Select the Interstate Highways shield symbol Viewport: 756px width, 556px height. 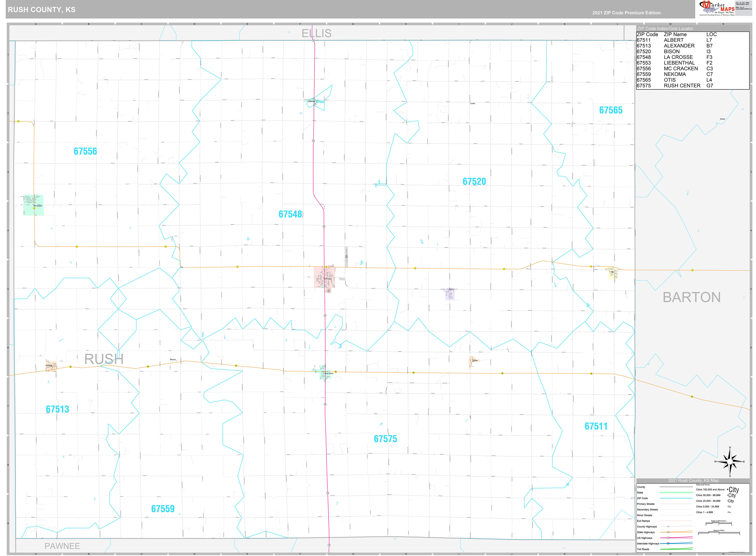pyautogui.click(x=668, y=543)
